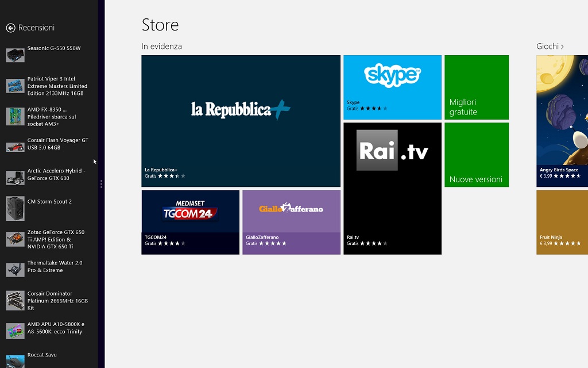Viewport: 588px width, 368px height.
Task: Click the In evidenza section heading
Action: [161, 46]
